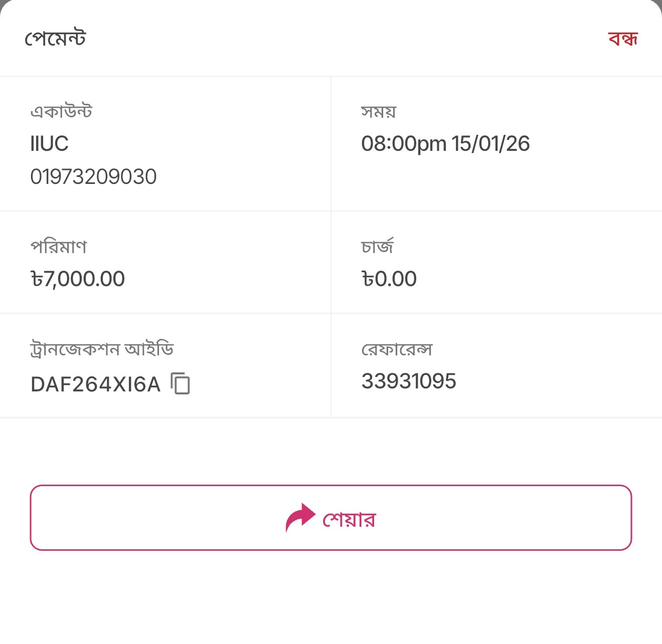The width and height of the screenshot is (662, 644).
Task: Select the account name IIUC
Action: point(49,144)
